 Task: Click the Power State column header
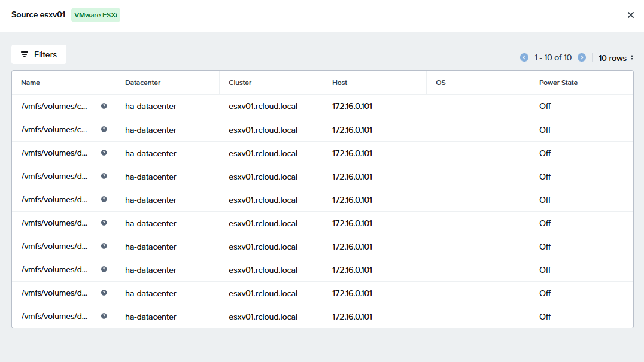point(558,83)
